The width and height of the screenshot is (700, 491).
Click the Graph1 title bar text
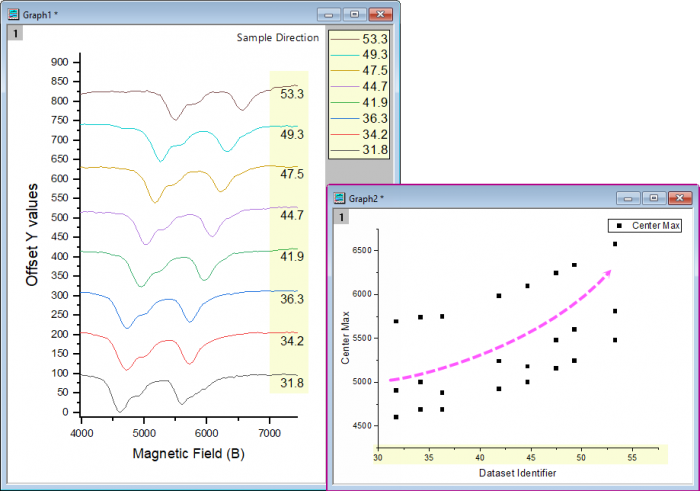pyautogui.click(x=40, y=15)
